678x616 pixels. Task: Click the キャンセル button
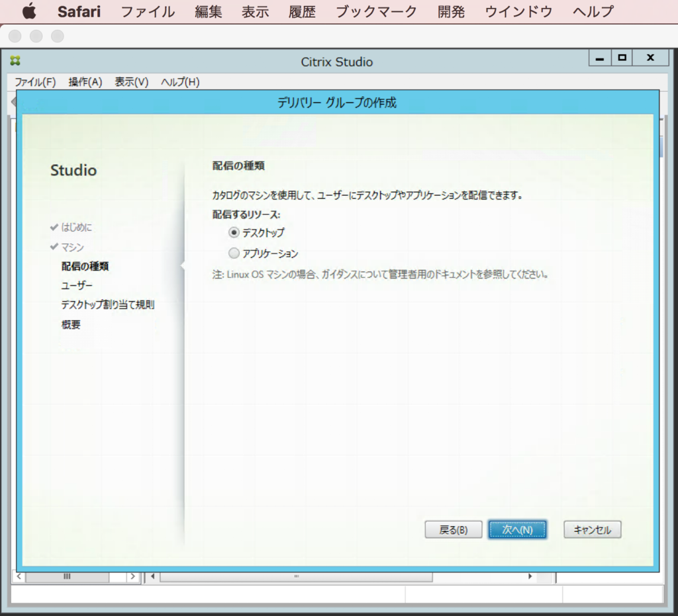point(593,529)
